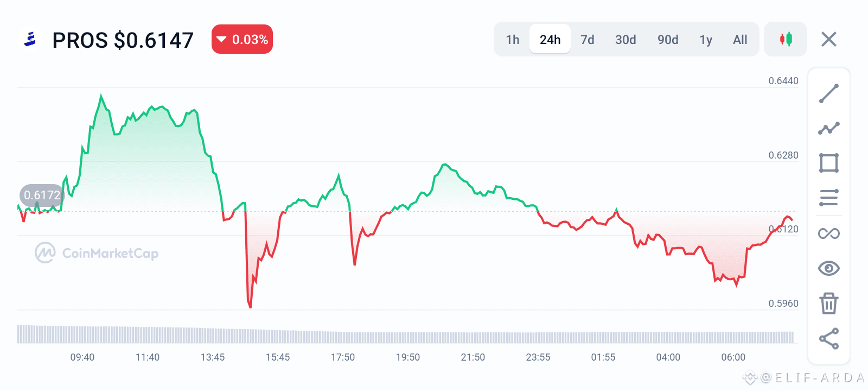Click the 0.6280 price axis label

click(x=783, y=155)
